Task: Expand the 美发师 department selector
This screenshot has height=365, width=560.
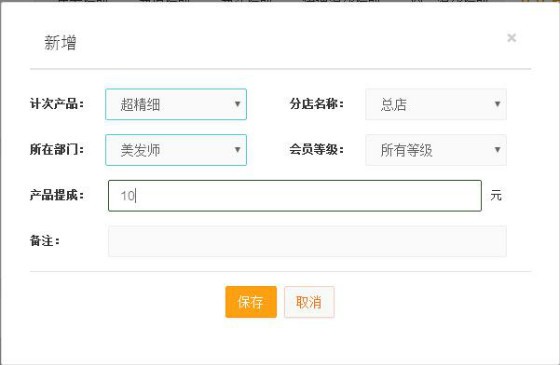Action: click(x=176, y=150)
